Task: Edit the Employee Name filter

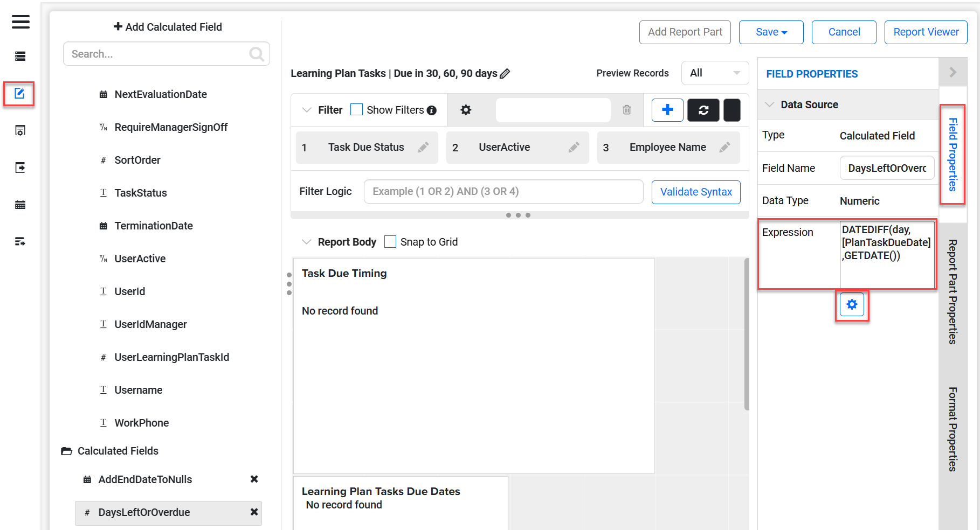Action: click(x=725, y=147)
